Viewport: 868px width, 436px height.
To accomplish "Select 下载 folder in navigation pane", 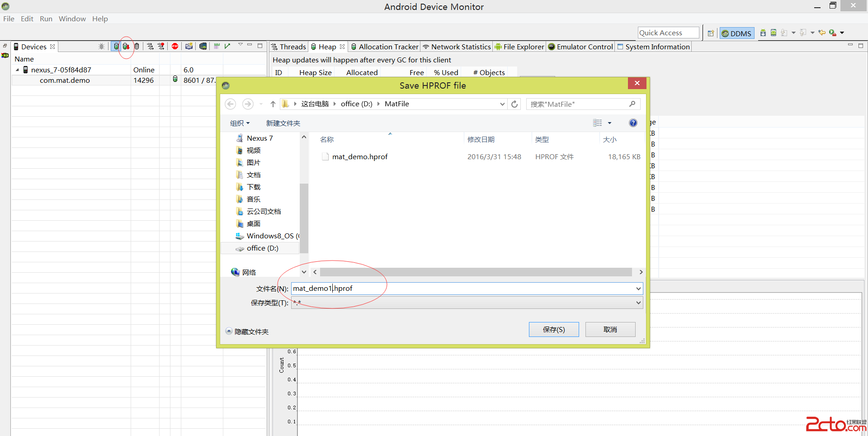I will click(x=253, y=187).
